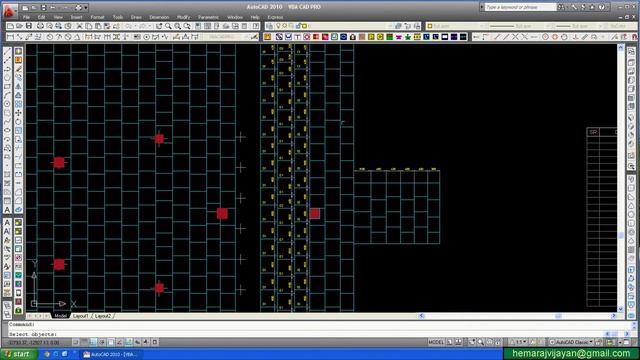This screenshot has width=640, height=360.
Task: Click the InfoCenter Help question icon
Action: (x=602, y=7)
